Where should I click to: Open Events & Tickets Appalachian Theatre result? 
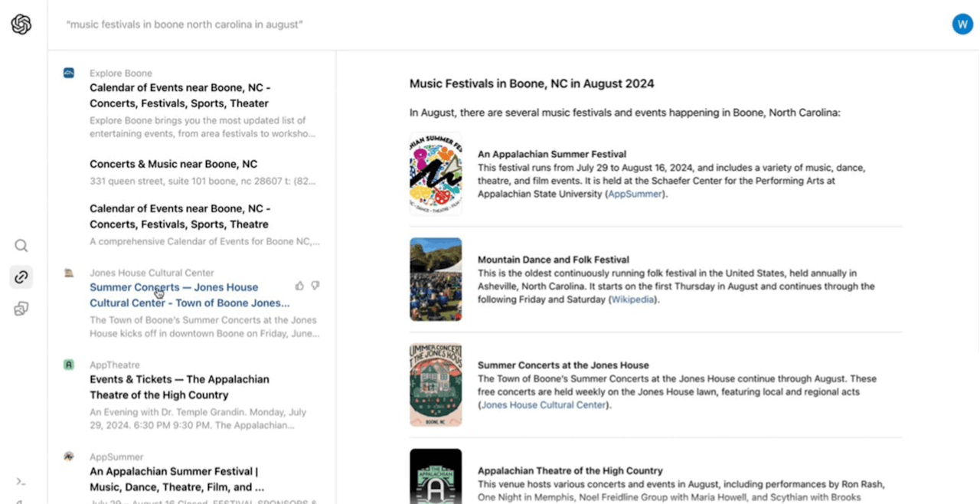[179, 387]
